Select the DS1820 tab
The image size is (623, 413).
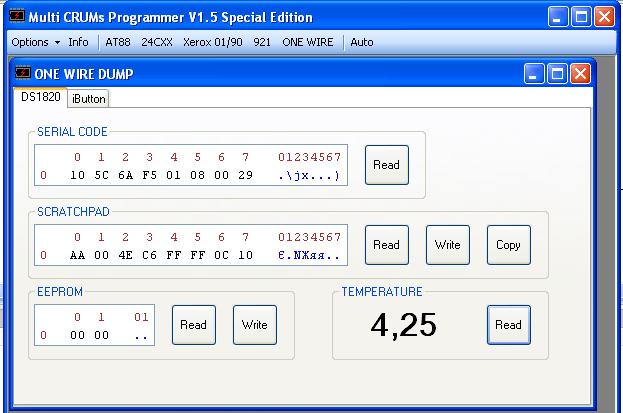coord(41,98)
